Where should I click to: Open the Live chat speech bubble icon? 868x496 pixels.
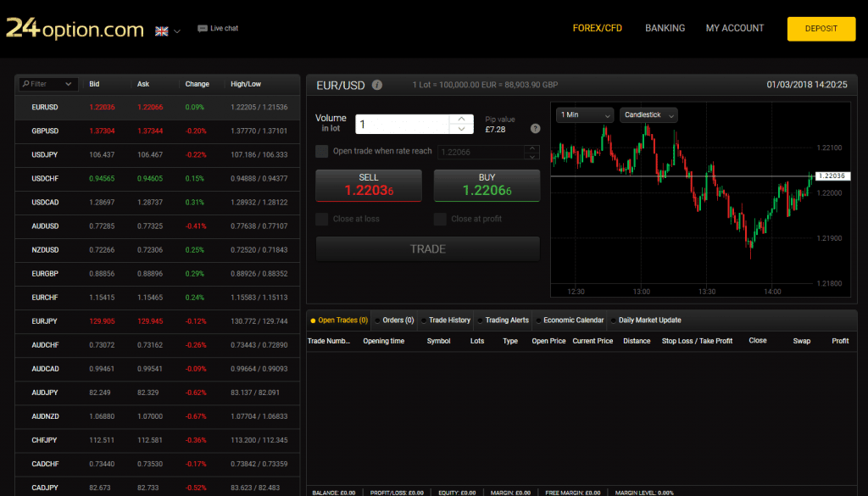202,29
